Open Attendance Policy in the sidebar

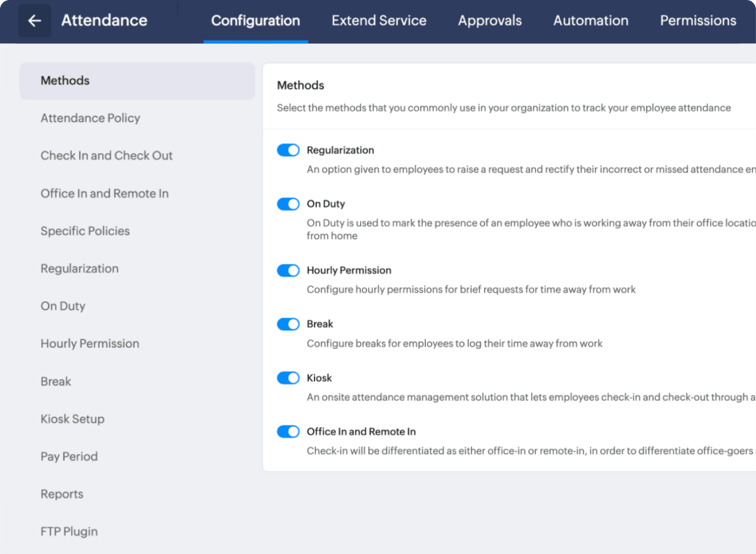pyautogui.click(x=90, y=118)
